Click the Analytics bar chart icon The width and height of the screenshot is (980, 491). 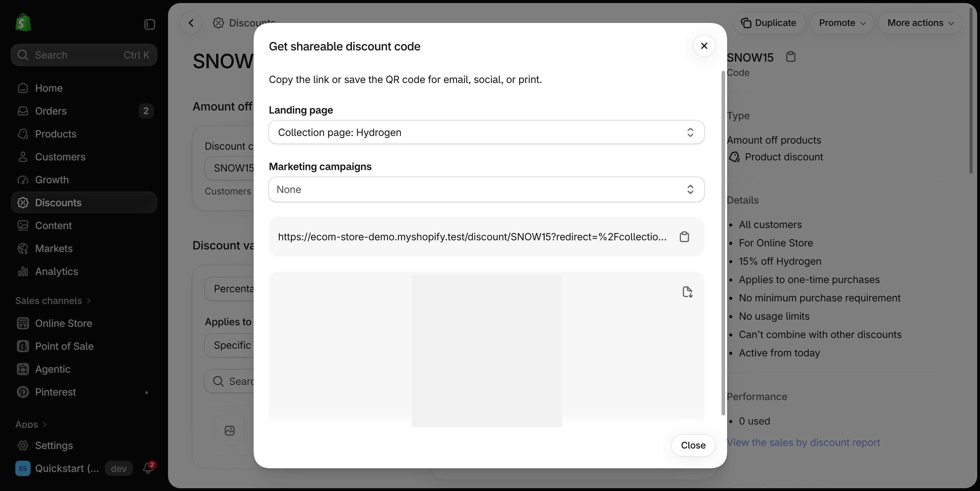[x=23, y=271]
